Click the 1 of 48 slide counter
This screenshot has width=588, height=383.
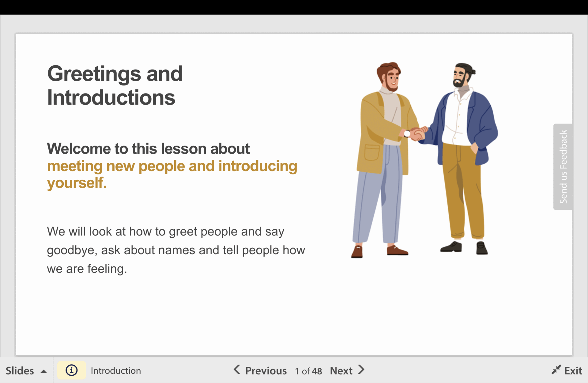point(308,371)
